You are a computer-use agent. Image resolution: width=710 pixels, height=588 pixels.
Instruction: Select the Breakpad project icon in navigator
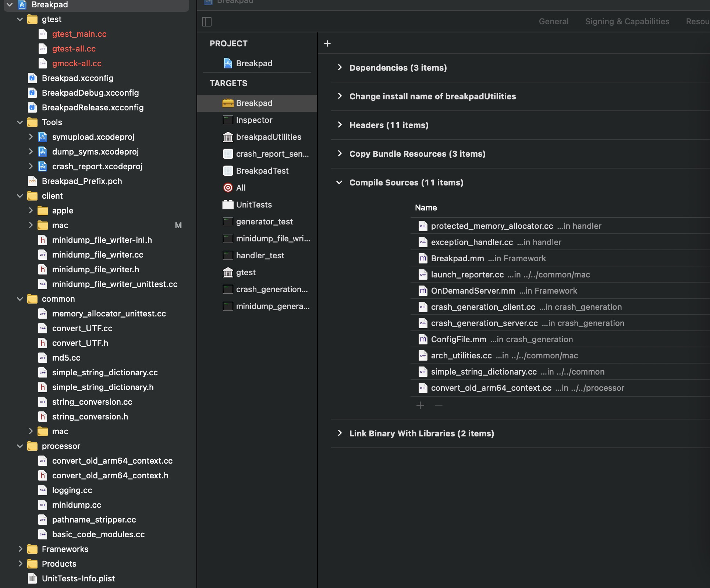23,5
